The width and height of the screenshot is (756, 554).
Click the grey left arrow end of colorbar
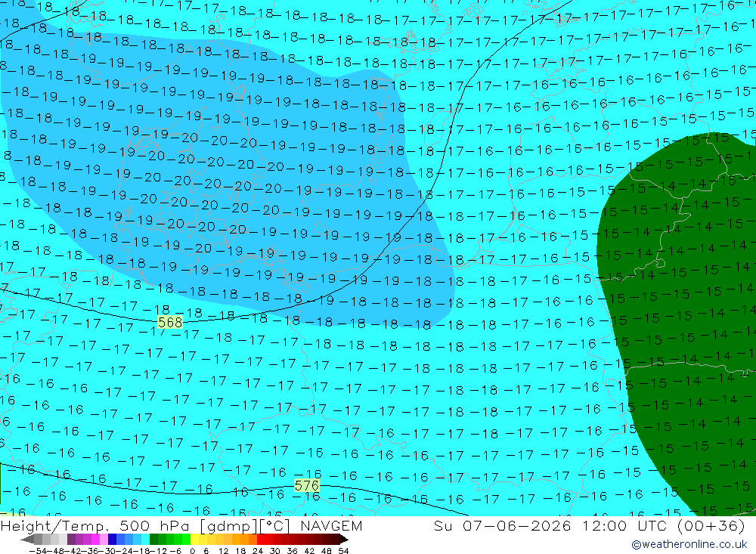[x=27, y=539]
